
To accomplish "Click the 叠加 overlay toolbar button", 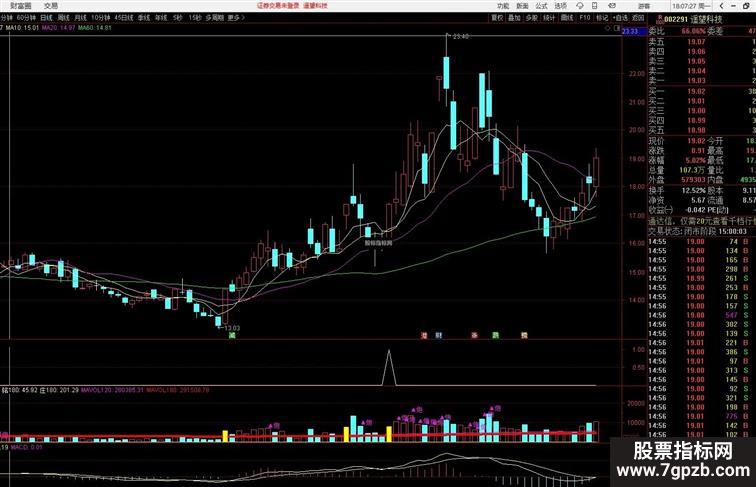I will click(x=514, y=17).
